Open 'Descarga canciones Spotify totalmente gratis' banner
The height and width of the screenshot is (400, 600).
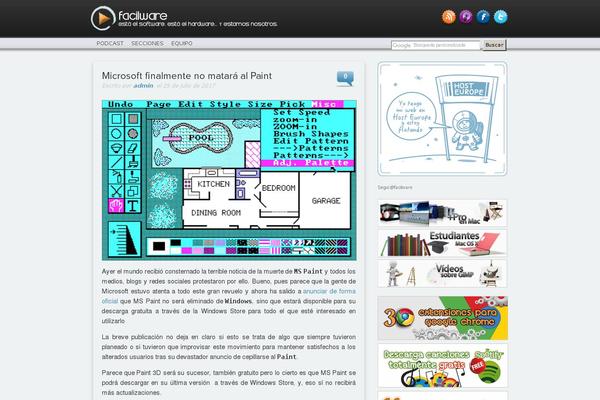point(443,366)
